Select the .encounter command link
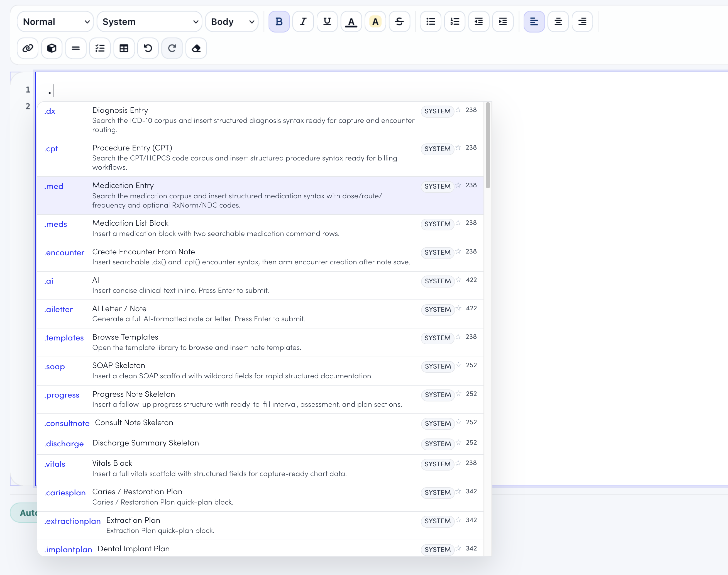The height and width of the screenshot is (575, 728). coord(64,252)
